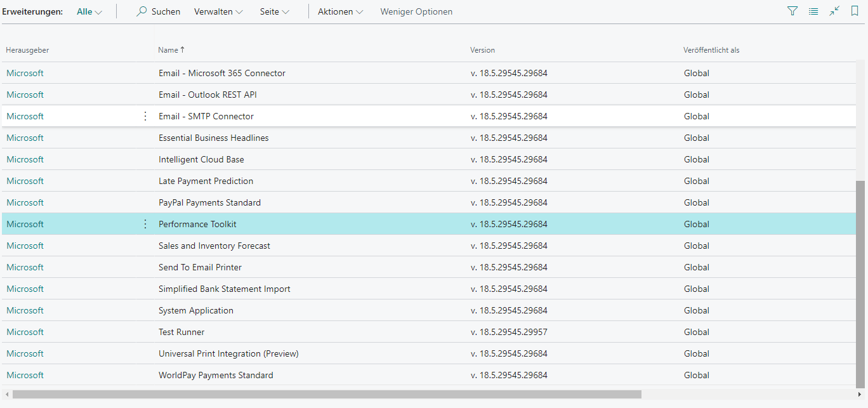
Task: Select the Sales and Inventory Forecast name
Action: pyautogui.click(x=214, y=246)
